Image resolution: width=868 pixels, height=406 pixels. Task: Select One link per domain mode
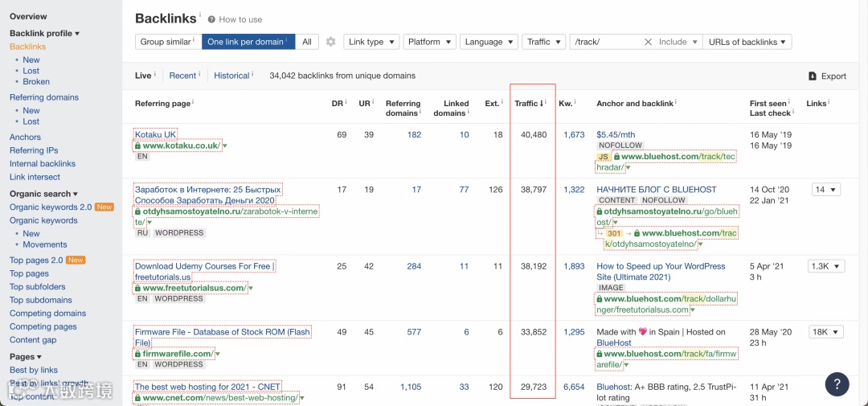(x=247, y=42)
